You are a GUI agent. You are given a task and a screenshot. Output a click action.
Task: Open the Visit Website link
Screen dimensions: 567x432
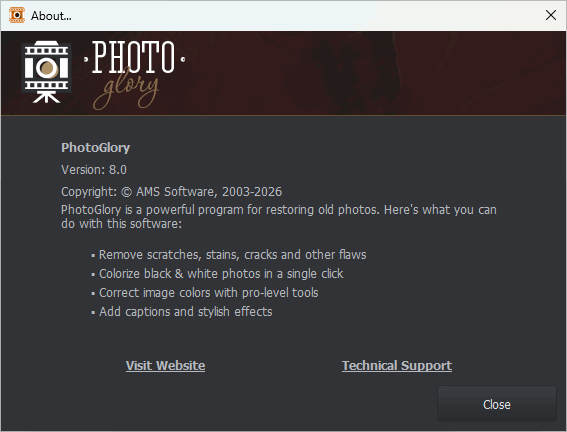point(165,365)
